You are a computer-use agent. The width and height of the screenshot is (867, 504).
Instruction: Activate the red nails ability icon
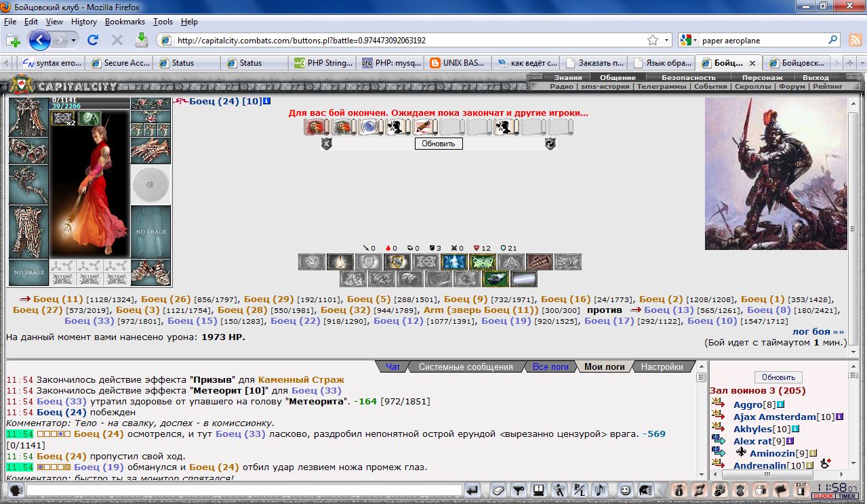(540, 261)
